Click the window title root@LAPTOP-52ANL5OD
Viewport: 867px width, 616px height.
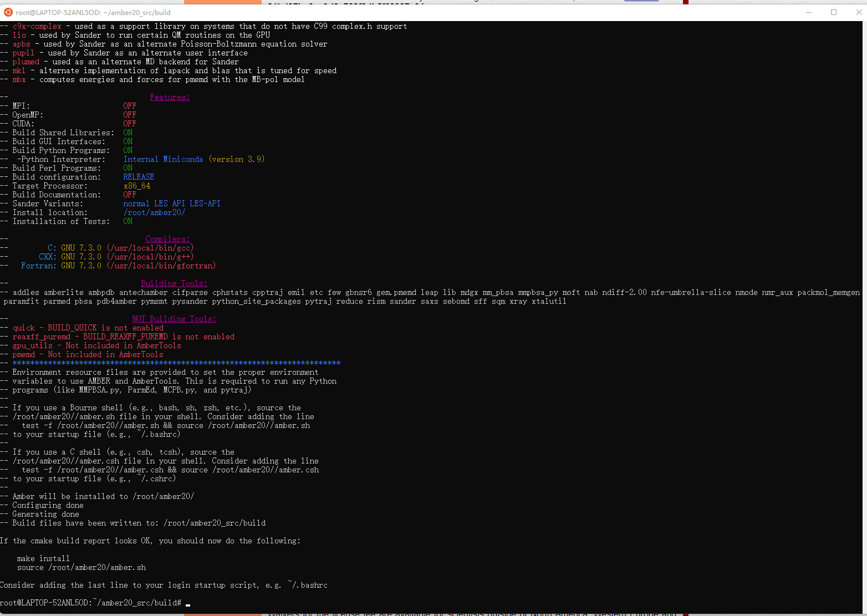click(93, 12)
